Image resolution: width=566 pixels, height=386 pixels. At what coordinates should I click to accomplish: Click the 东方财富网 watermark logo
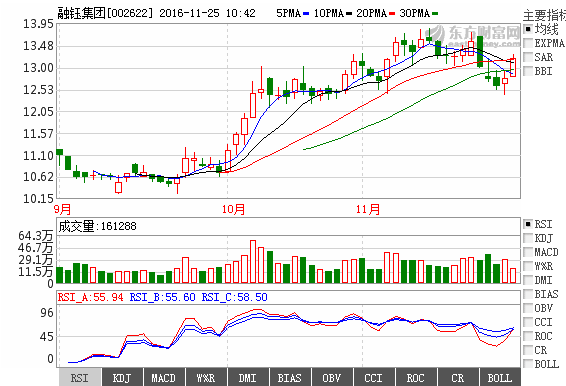point(476,35)
